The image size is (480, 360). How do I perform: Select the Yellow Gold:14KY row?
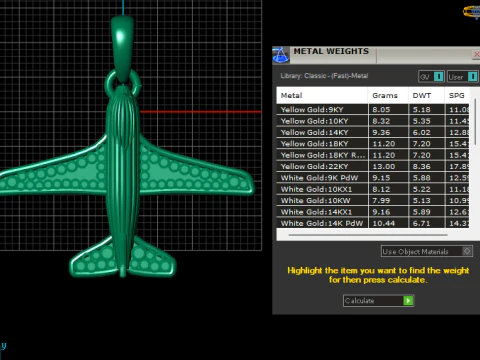(x=373, y=132)
